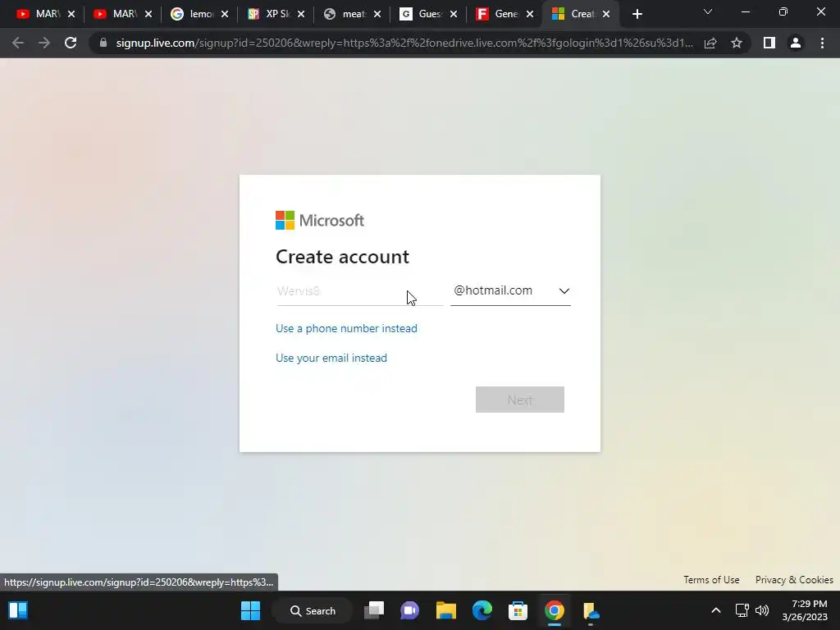Screen dimensions: 840x630
Task: Click Use a phone number instead
Action: tap(346, 328)
